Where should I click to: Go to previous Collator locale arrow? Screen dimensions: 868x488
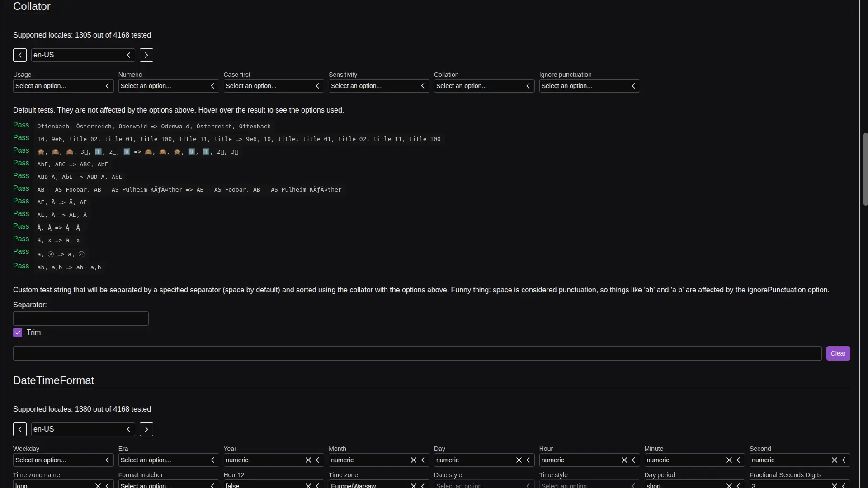pos(20,55)
